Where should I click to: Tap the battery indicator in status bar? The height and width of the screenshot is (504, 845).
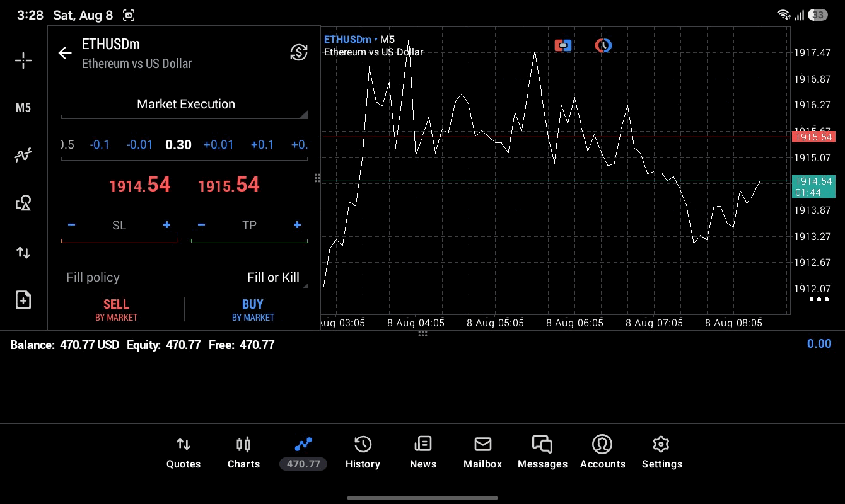pos(818,14)
